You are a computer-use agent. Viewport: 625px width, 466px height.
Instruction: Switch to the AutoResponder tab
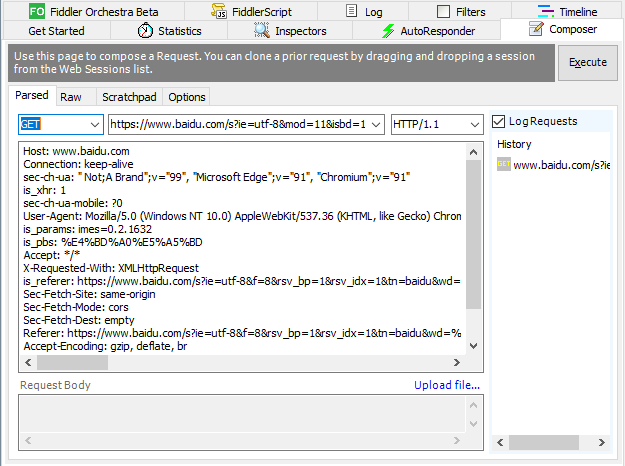427,31
